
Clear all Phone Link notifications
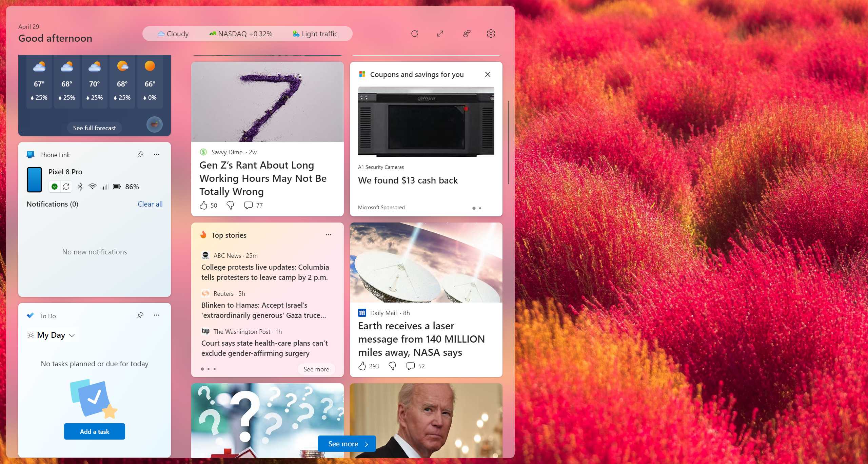tap(150, 204)
